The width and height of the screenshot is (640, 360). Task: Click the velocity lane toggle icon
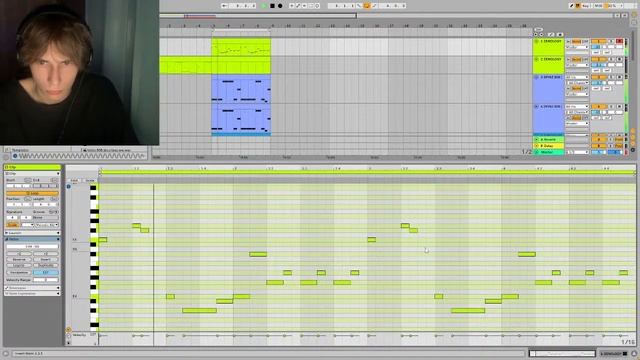click(69, 330)
